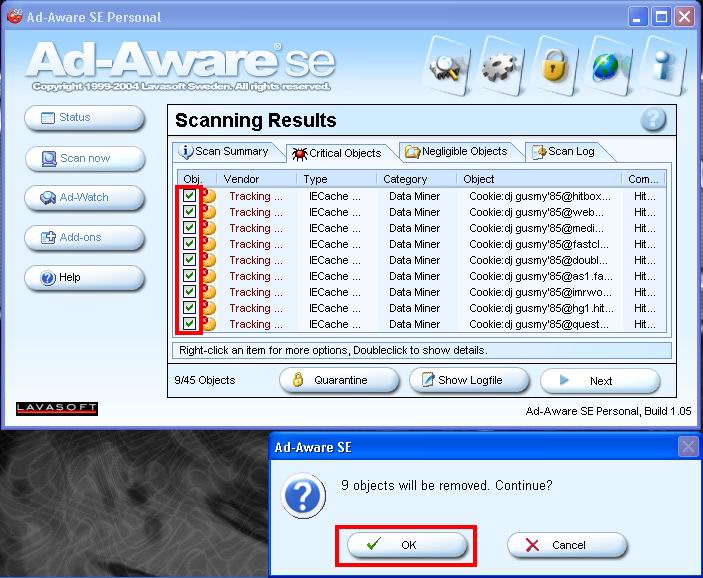Open the Status sidebar button
703x578 pixels.
tap(84, 117)
